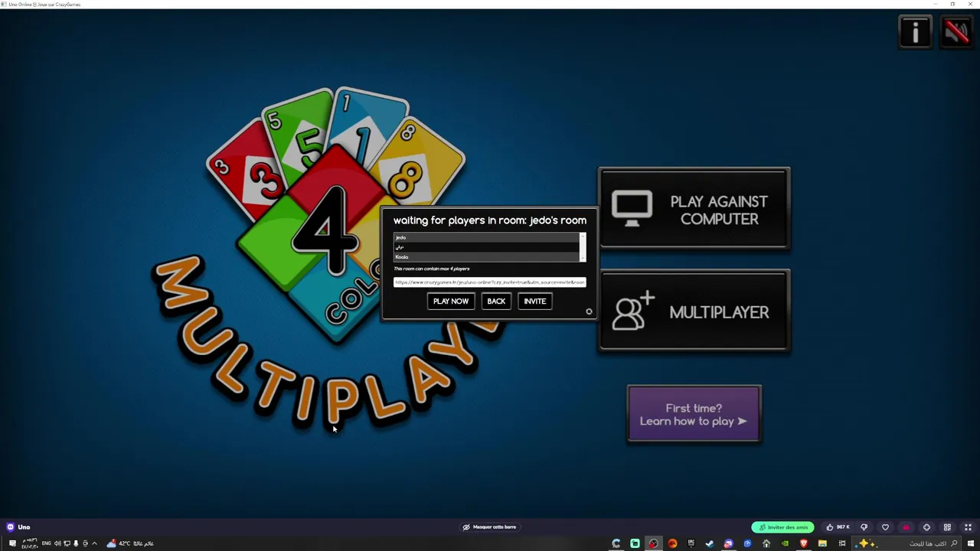Open the green square app on taskbar
The height and width of the screenshot is (551, 980).
click(635, 543)
